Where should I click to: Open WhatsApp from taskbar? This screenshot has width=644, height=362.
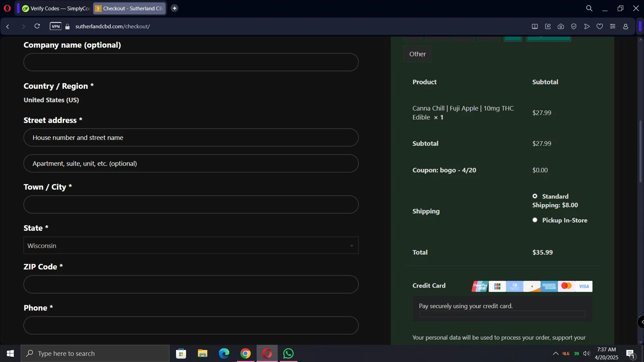click(x=289, y=353)
